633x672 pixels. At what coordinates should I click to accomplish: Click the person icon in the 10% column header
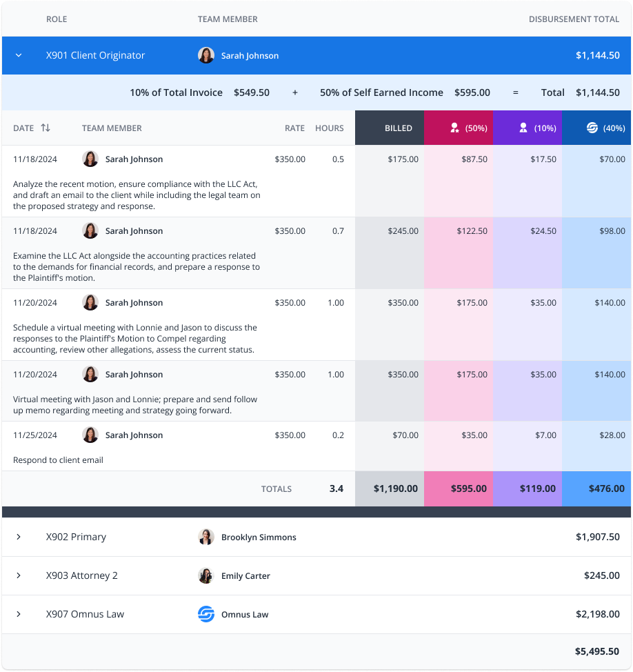click(x=523, y=128)
